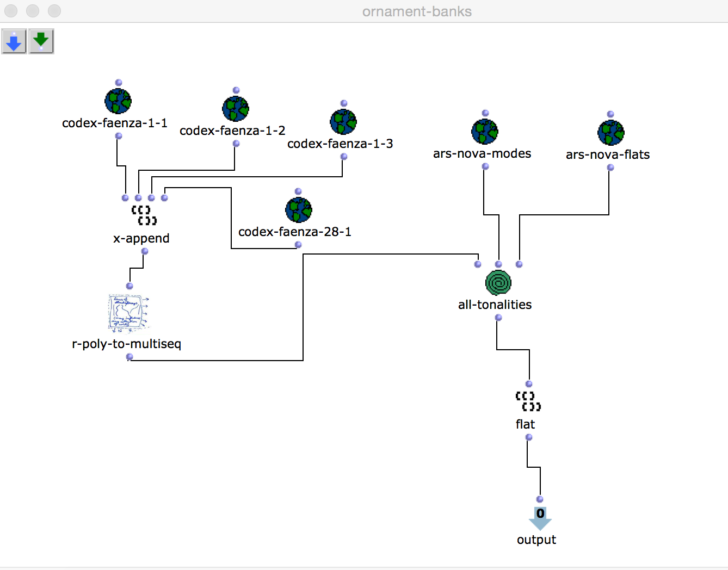728x570 pixels.
Task: Click the output arrow box
Action: pos(540,518)
